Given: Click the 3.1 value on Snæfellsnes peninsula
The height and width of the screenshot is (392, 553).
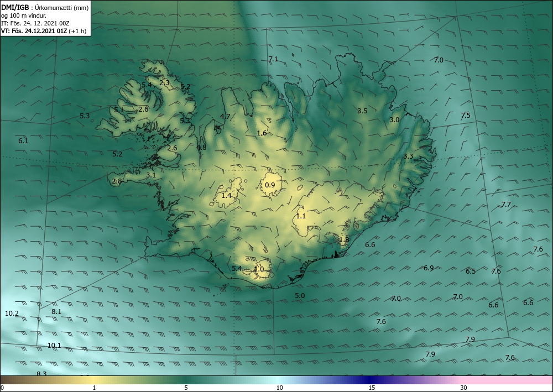Looking at the screenshot, I should [151, 175].
